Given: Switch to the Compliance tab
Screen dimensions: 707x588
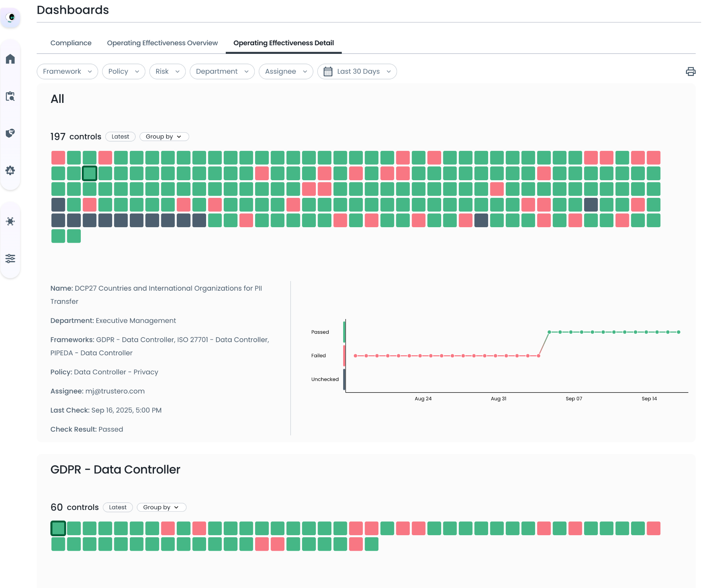Looking at the screenshot, I should tap(71, 43).
